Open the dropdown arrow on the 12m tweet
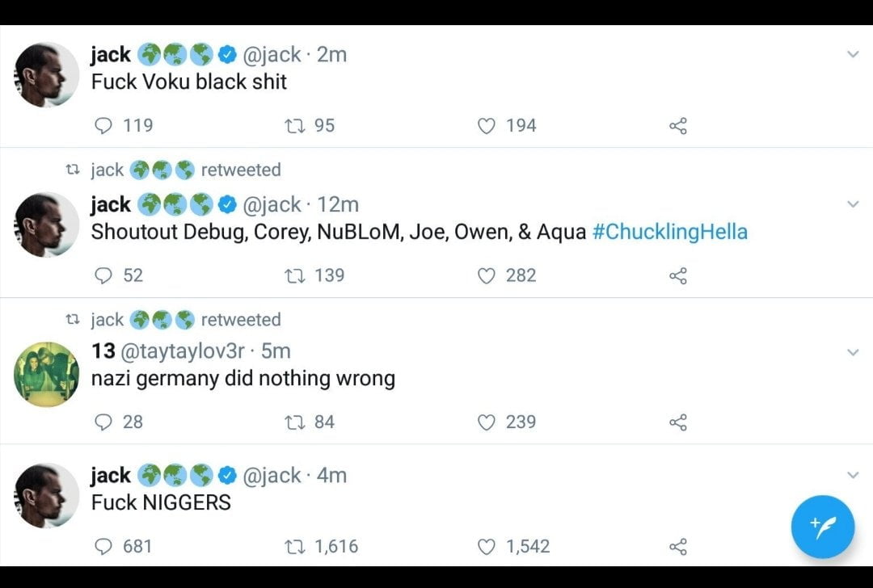 (x=853, y=204)
